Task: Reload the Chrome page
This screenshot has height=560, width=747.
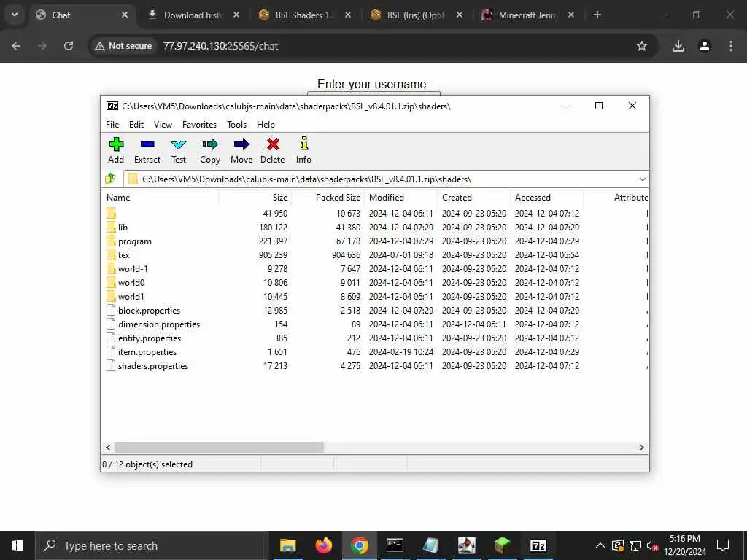Action: point(69,46)
